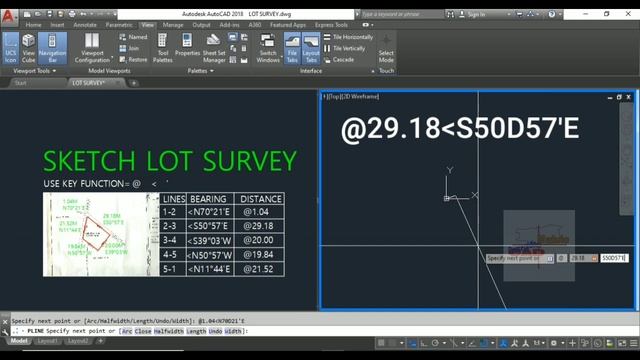Toggle File Tabs display
Image resolution: width=640 pixels, height=360 pixels.
coord(292,48)
